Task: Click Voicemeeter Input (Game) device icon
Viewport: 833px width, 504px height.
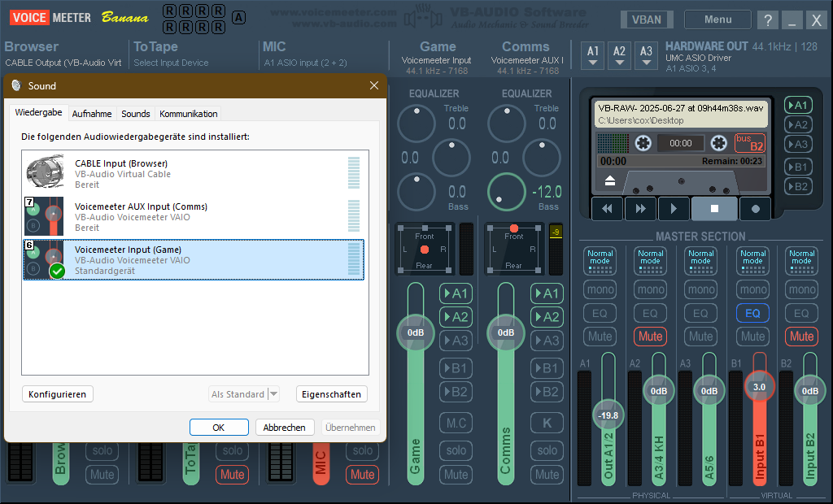Action: coord(45,259)
